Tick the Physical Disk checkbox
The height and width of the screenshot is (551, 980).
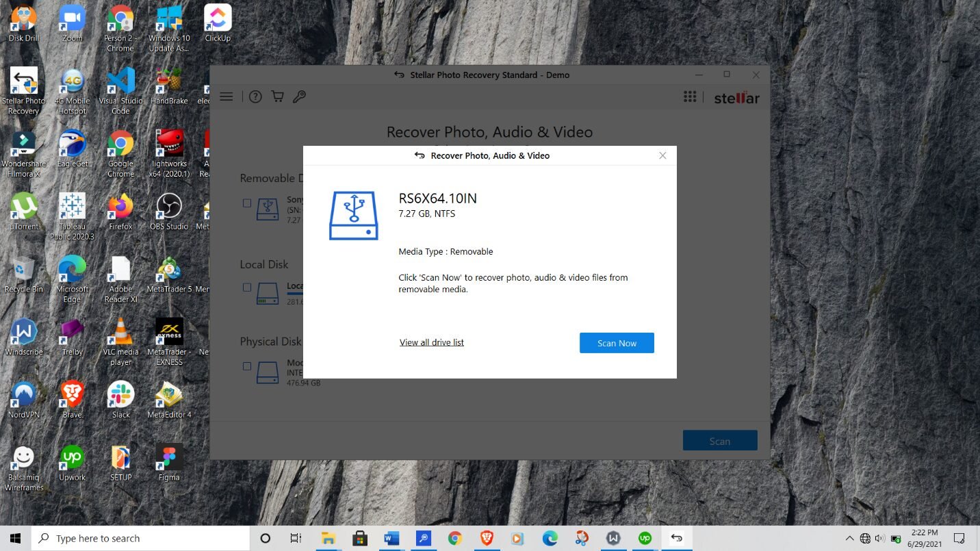(x=247, y=366)
